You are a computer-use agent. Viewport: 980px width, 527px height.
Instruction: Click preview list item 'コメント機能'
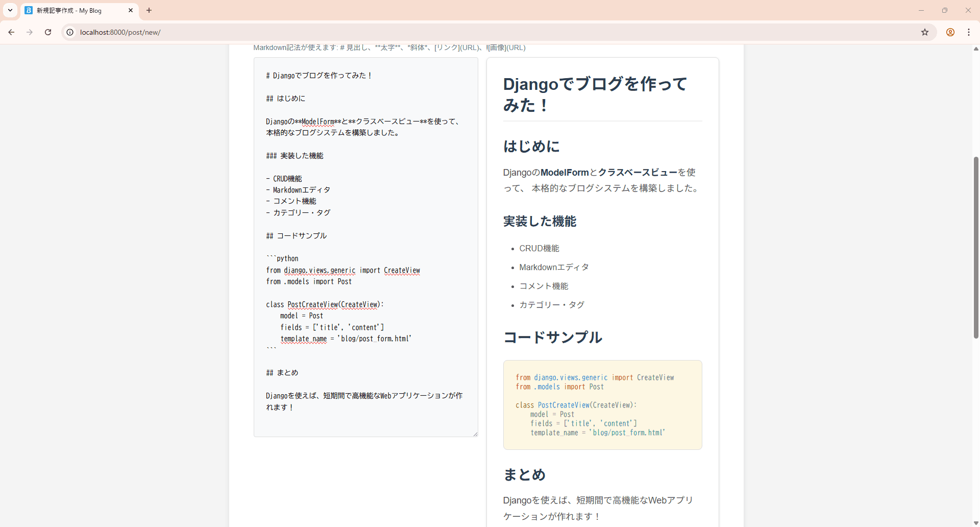pyautogui.click(x=544, y=286)
